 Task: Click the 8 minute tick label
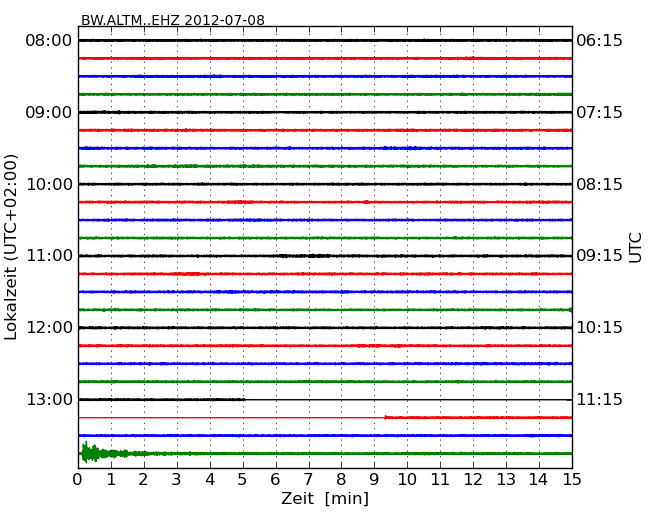pos(341,480)
